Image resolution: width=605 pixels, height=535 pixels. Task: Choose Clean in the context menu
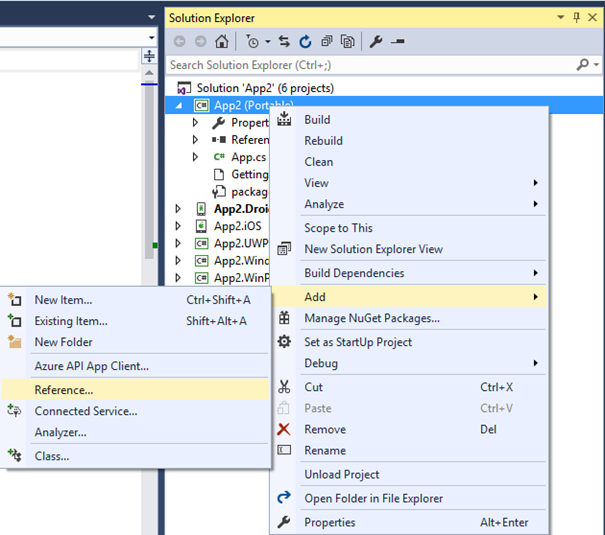click(409, 162)
